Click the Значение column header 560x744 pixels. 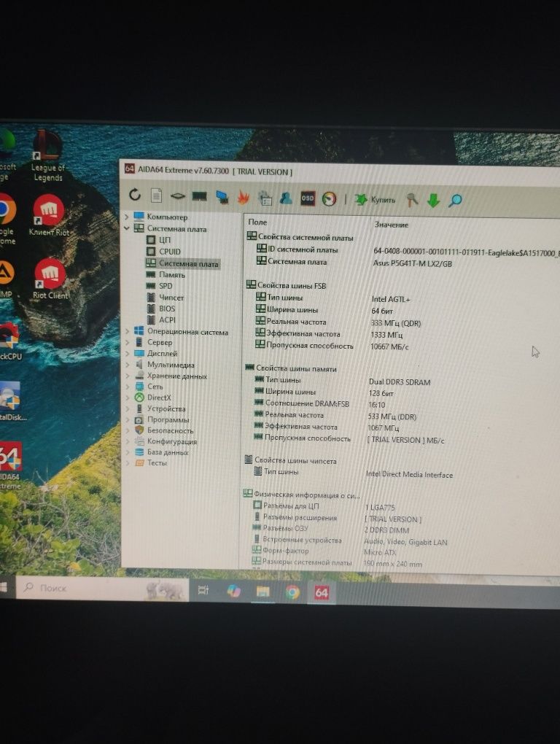point(391,225)
